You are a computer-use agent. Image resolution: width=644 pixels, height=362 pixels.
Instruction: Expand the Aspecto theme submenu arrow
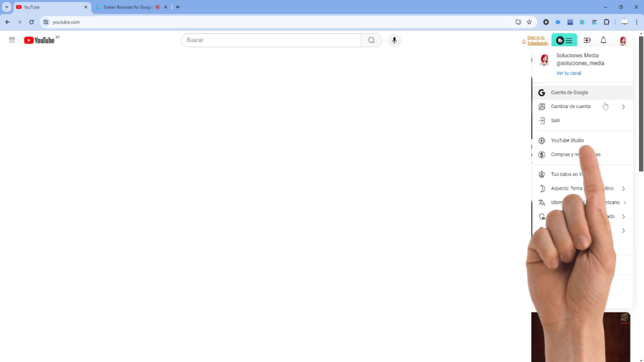pyautogui.click(x=623, y=189)
